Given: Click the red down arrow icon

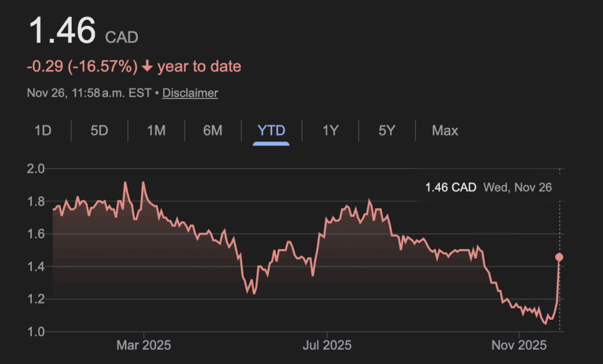Looking at the screenshot, I should pyautogui.click(x=147, y=67).
